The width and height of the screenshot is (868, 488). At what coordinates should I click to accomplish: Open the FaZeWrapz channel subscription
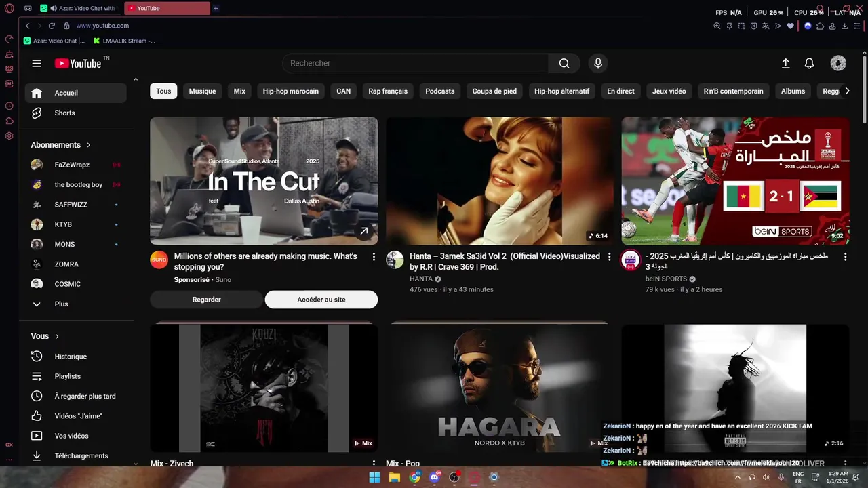[76, 165]
